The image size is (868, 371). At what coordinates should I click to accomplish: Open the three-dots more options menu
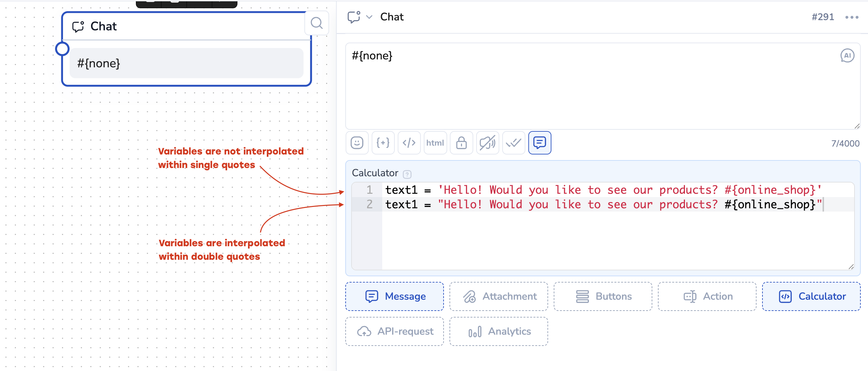(x=852, y=17)
